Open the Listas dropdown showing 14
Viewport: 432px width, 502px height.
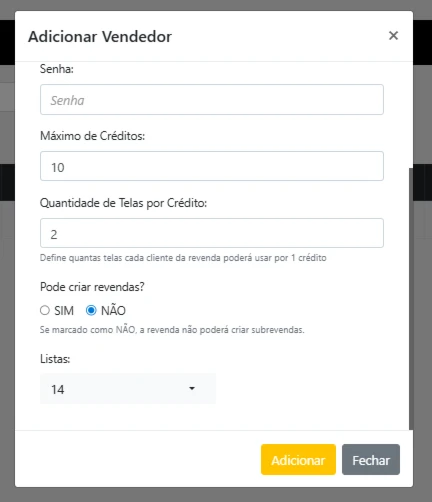click(128, 389)
